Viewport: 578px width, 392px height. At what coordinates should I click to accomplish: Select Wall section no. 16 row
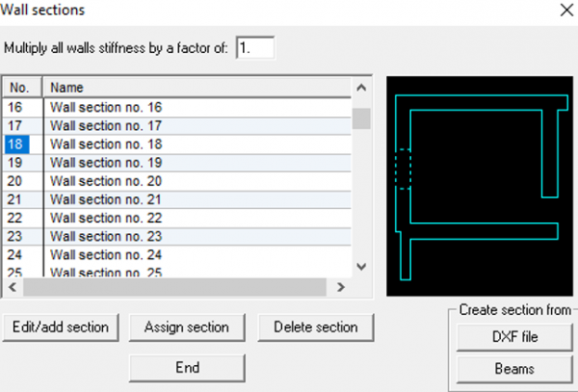click(177, 108)
